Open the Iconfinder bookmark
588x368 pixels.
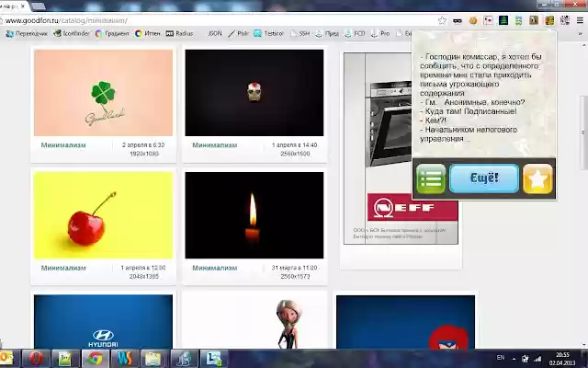point(72,33)
